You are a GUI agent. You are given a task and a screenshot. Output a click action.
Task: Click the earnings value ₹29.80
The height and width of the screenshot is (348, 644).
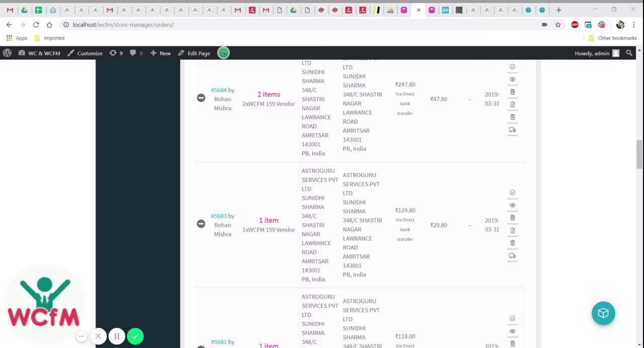pyautogui.click(x=438, y=225)
